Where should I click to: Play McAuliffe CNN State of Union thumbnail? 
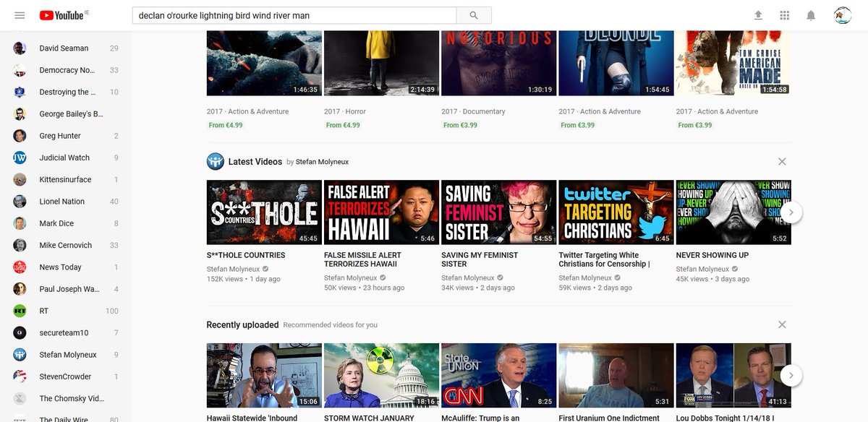point(498,375)
